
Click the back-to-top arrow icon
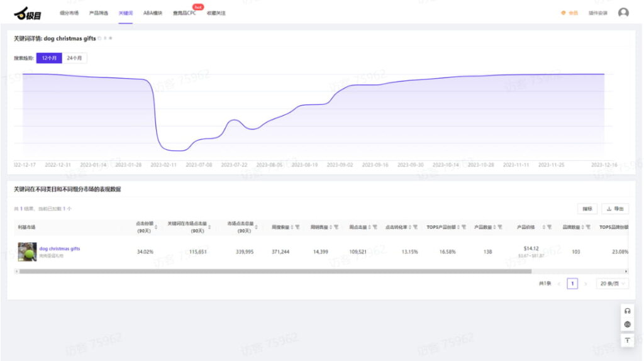(627, 340)
